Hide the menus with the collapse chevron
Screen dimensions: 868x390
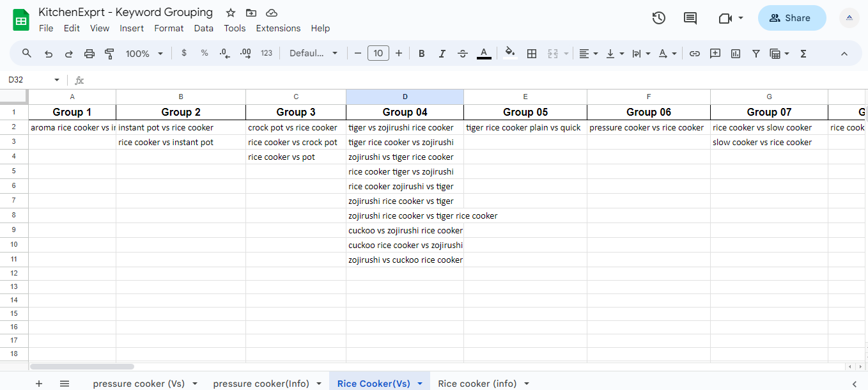click(844, 54)
